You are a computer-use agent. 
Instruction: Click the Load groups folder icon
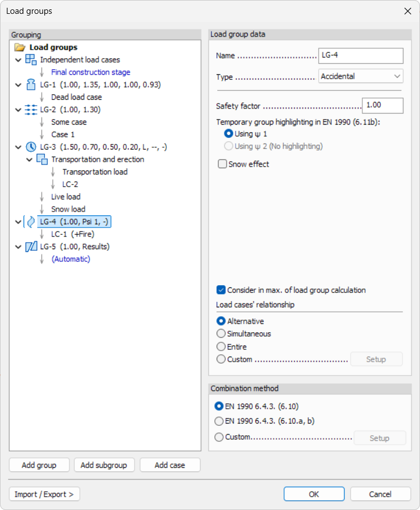coord(20,48)
